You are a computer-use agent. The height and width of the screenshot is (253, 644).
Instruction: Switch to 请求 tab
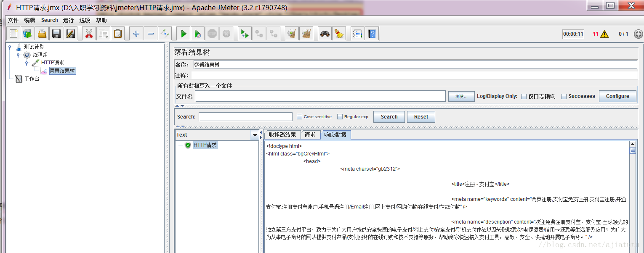[310, 134]
